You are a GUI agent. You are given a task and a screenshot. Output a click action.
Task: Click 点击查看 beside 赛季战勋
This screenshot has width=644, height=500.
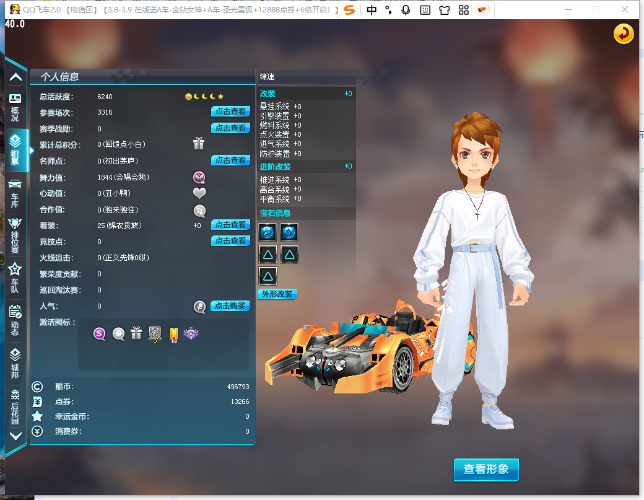tap(230, 128)
